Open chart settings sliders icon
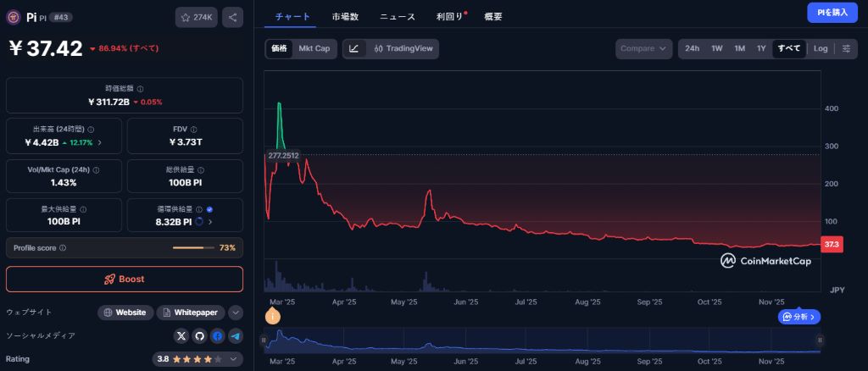 (847, 48)
